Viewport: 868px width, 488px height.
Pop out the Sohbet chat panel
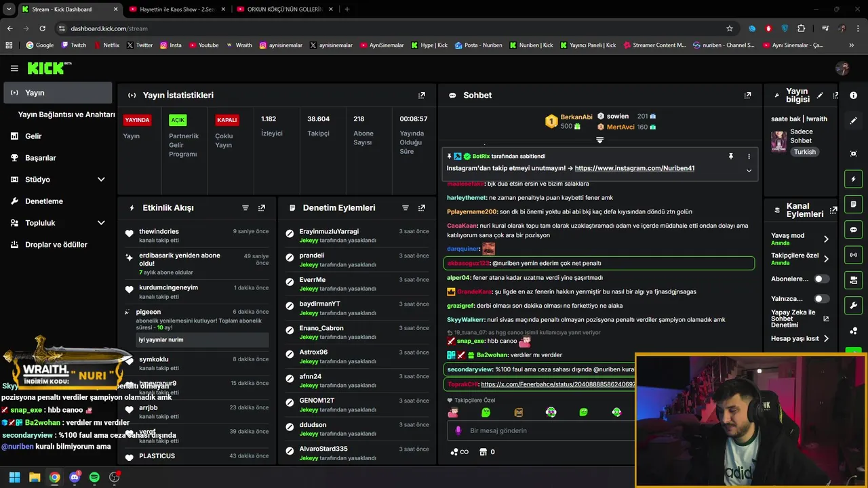point(747,96)
